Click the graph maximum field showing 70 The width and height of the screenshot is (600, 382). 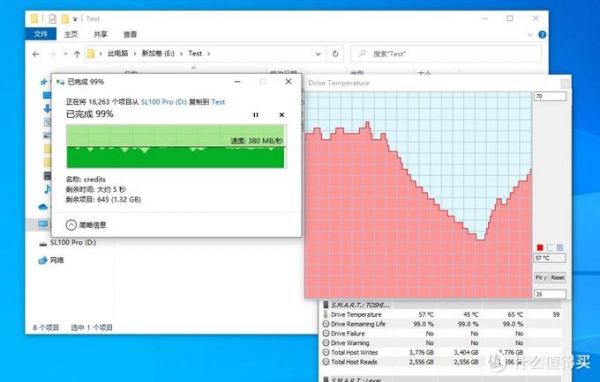click(x=550, y=96)
